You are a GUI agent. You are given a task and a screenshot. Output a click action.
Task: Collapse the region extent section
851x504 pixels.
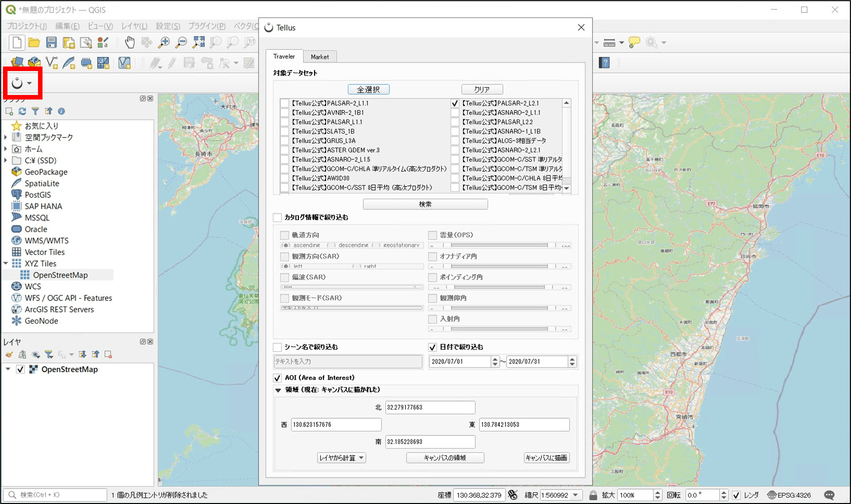[278, 390]
